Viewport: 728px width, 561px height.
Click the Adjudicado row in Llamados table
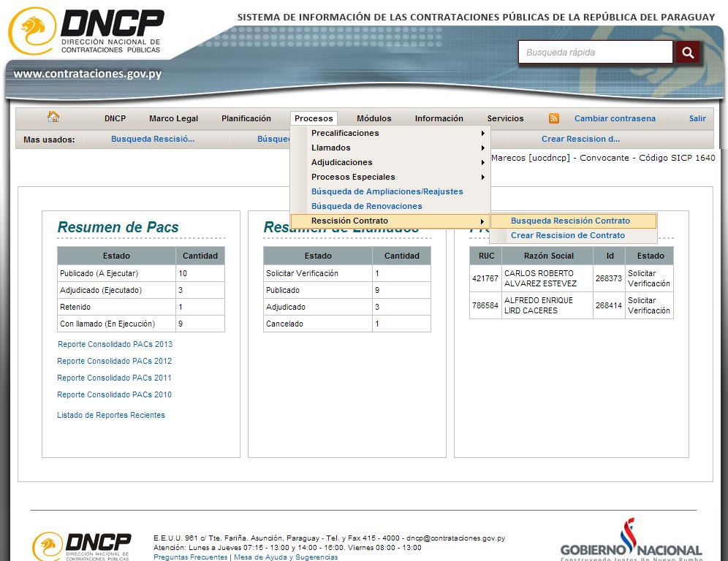pyautogui.click(x=346, y=307)
